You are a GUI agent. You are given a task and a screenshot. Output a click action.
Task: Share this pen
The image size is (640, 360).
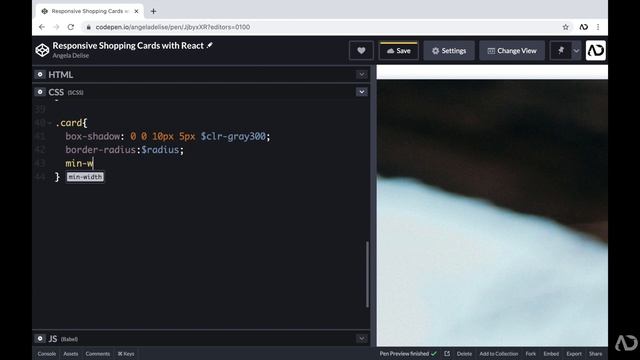point(595,353)
